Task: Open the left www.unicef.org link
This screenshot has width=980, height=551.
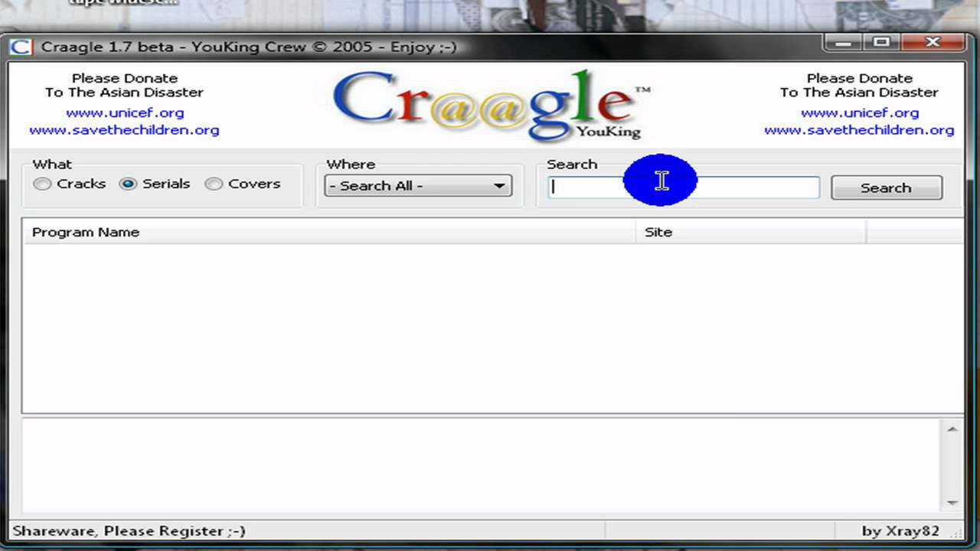Action: pos(125,113)
